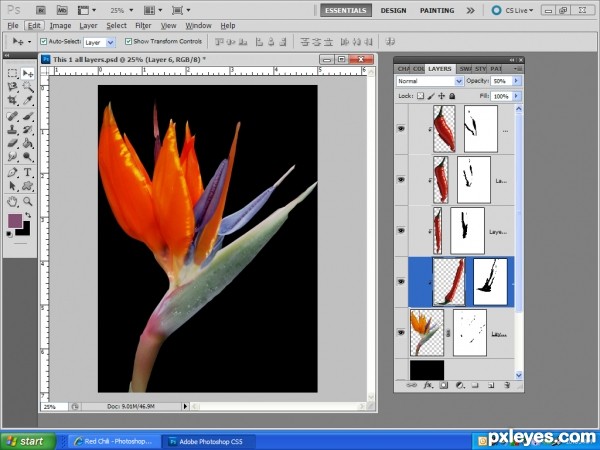Reset default foreground and background colors

pyautogui.click(x=10, y=235)
